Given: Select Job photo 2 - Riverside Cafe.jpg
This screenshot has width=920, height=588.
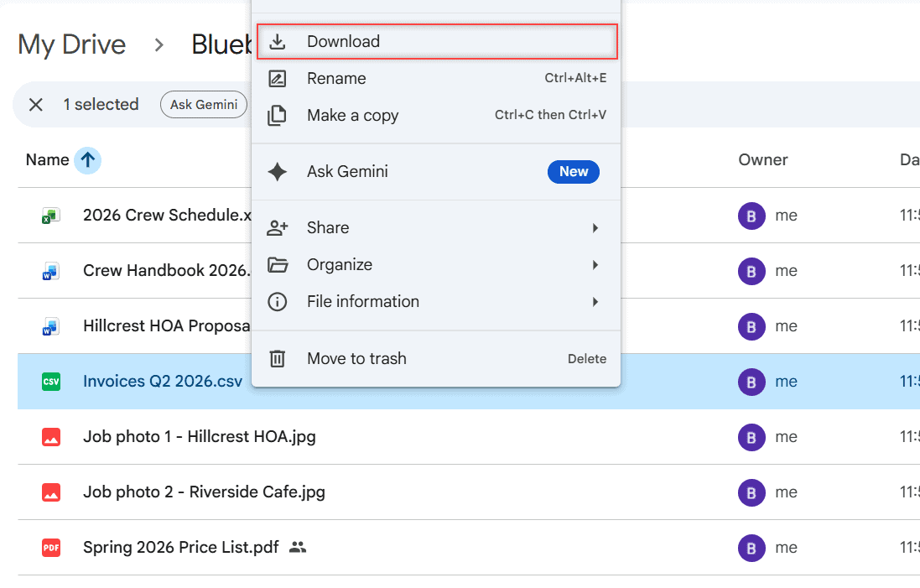Looking at the screenshot, I should (204, 492).
